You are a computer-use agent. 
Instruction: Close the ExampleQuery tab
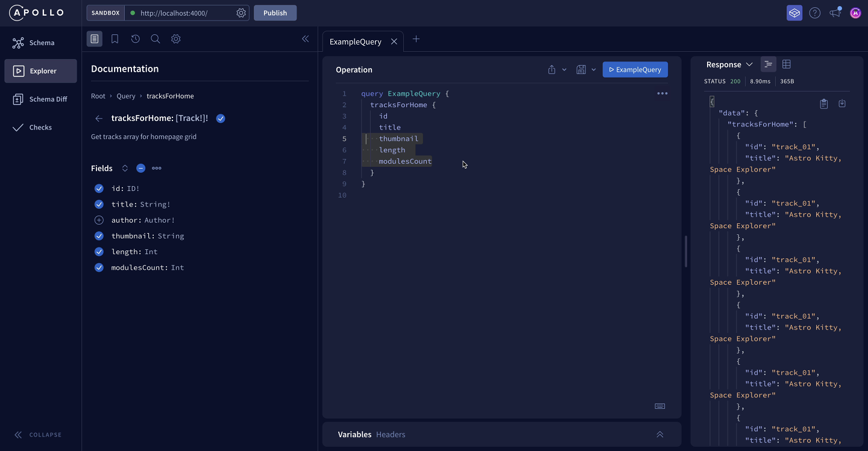point(394,42)
